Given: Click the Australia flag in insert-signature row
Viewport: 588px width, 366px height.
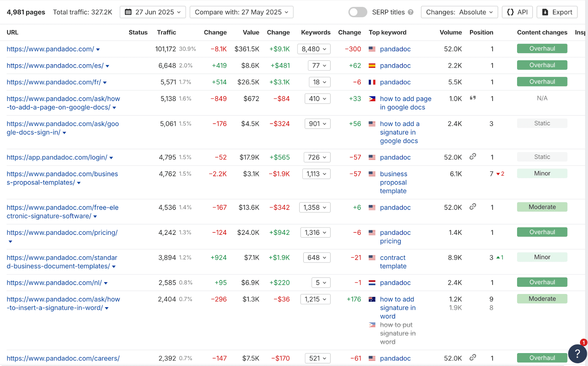Looking at the screenshot, I should tap(372, 299).
